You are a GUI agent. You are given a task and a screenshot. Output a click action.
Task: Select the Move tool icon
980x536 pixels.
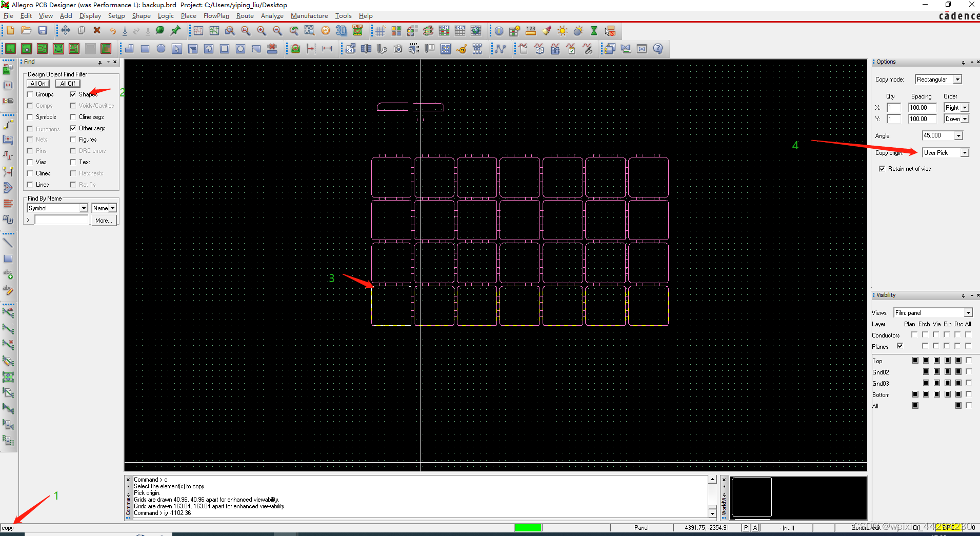65,31
